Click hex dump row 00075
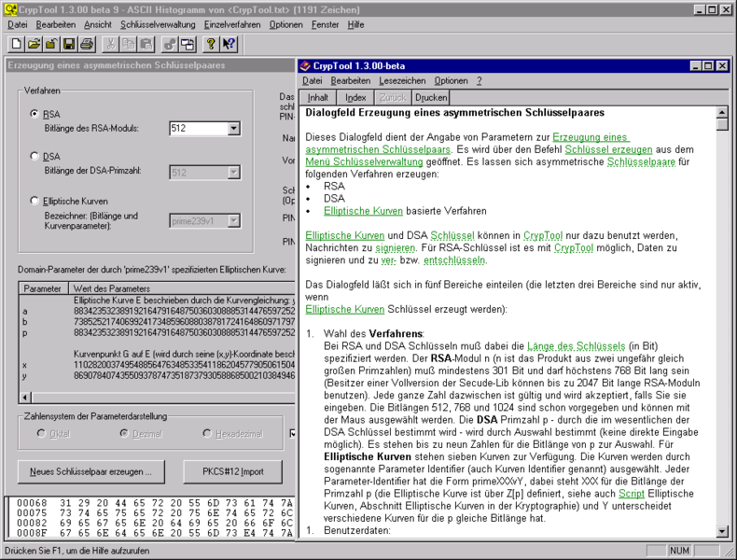The height and width of the screenshot is (560, 737). [x=154, y=513]
